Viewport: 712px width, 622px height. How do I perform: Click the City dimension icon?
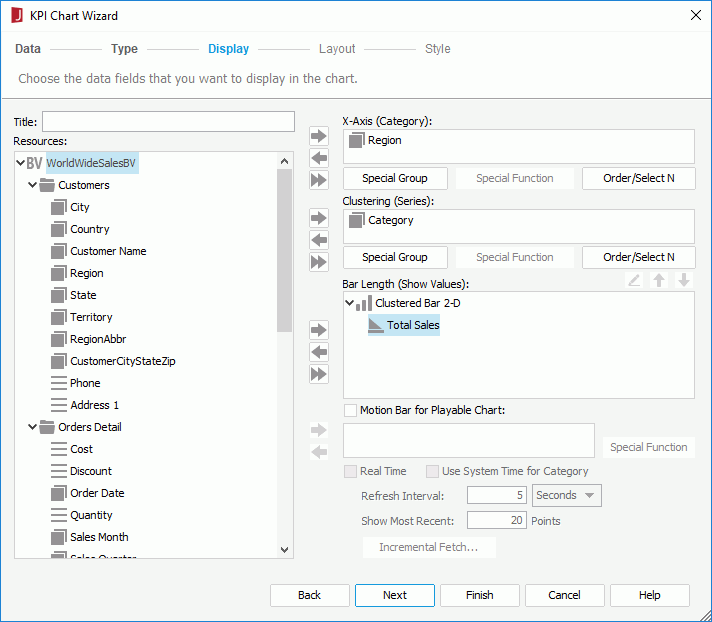[x=59, y=207]
